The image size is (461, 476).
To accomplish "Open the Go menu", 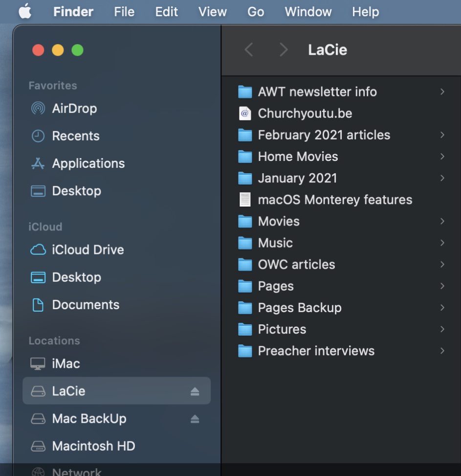I will pyautogui.click(x=256, y=12).
